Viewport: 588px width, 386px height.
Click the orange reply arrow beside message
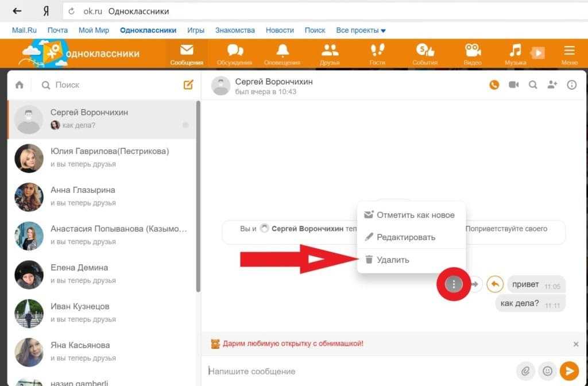pyautogui.click(x=494, y=284)
